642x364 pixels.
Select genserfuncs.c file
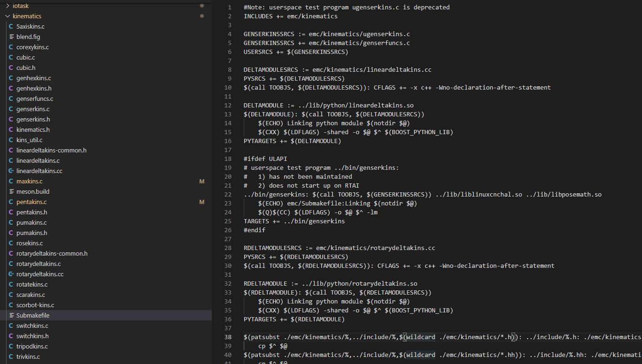point(35,99)
